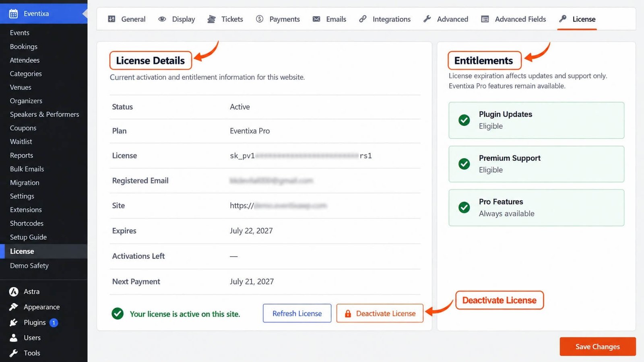Click the General tab icon
Image resolution: width=644 pixels, height=362 pixels.
[x=112, y=19]
